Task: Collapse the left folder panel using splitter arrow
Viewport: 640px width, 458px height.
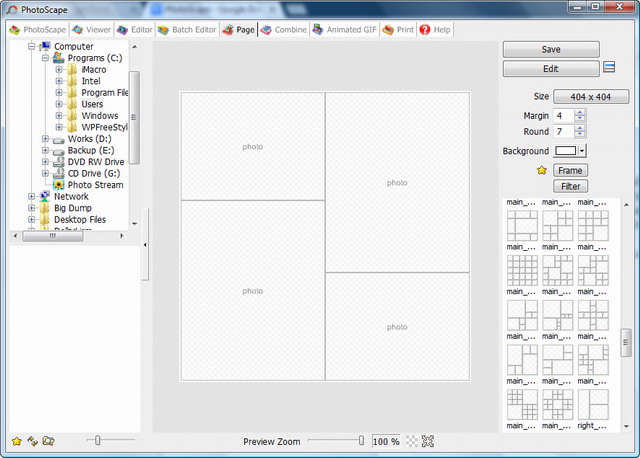Action: point(146,244)
